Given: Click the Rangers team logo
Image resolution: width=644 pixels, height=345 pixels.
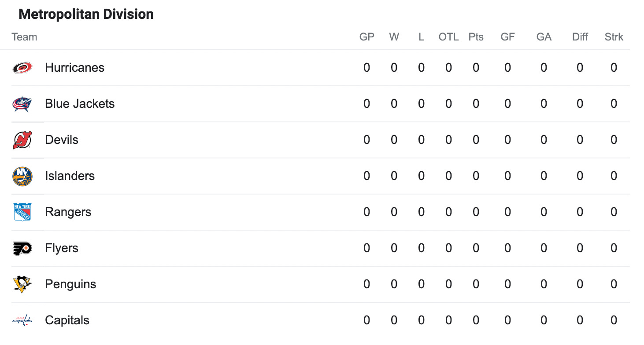Looking at the screenshot, I should click(x=22, y=212).
